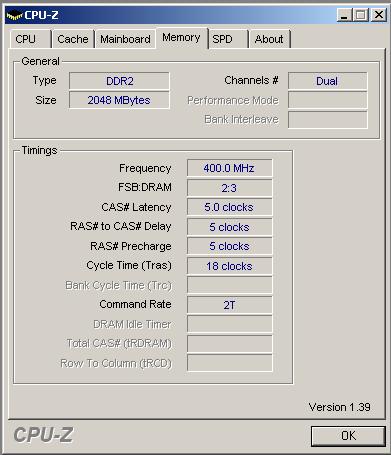The height and width of the screenshot is (455, 391).
Task: Click the RAS# Precharge value field
Action: coord(230,246)
